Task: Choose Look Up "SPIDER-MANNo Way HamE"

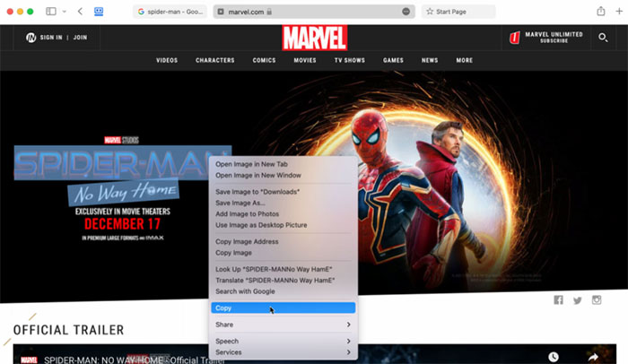Action: click(283, 270)
